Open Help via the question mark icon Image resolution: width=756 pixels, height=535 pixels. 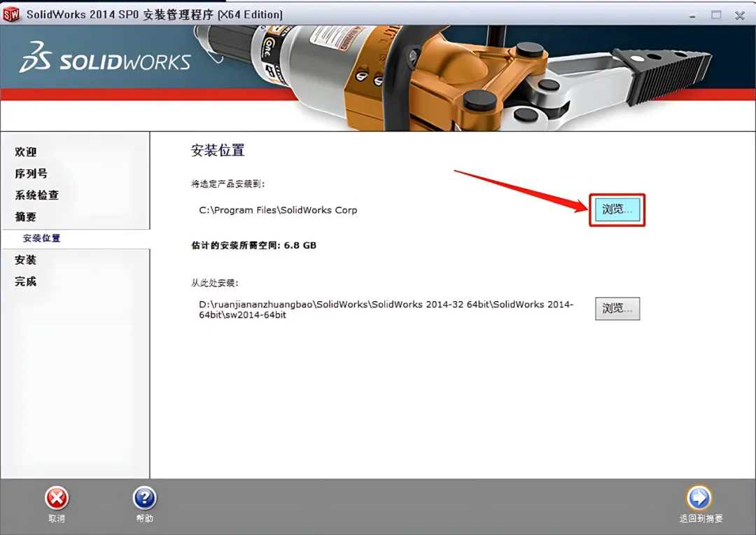145,498
